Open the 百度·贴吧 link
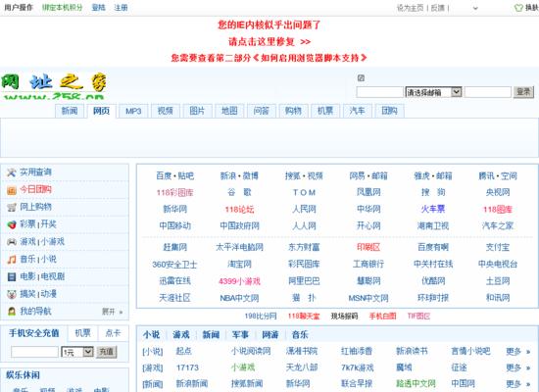Image resolution: width=539 pixels, height=392 pixels. point(175,175)
